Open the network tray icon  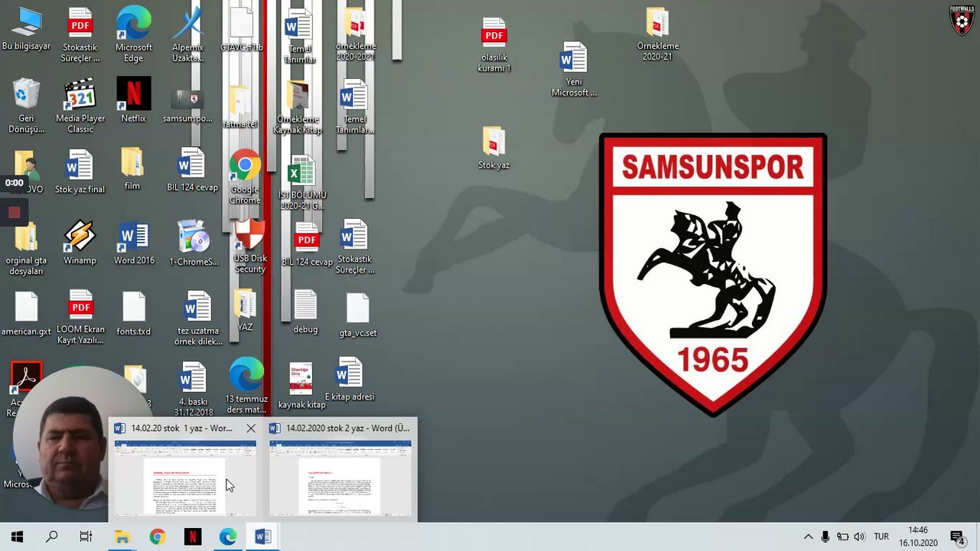coord(842,537)
